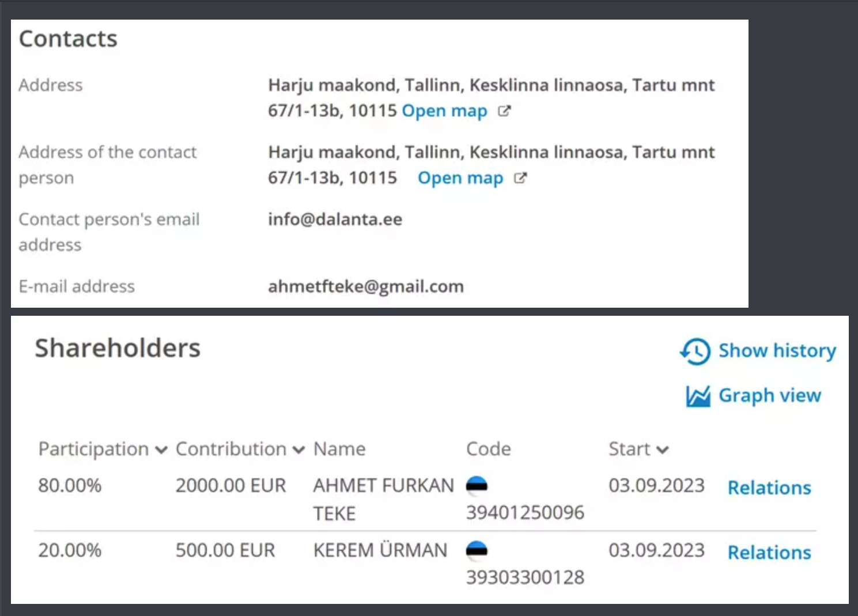Sort shareholders by Start date chevron
The width and height of the screenshot is (858, 616).
click(663, 450)
